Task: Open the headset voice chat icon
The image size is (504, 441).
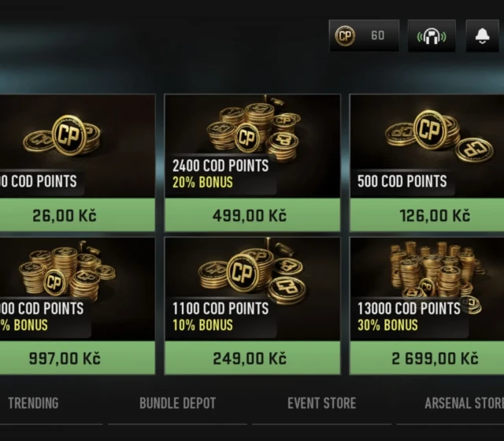Action: pyautogui.click(x=431, y=36)
